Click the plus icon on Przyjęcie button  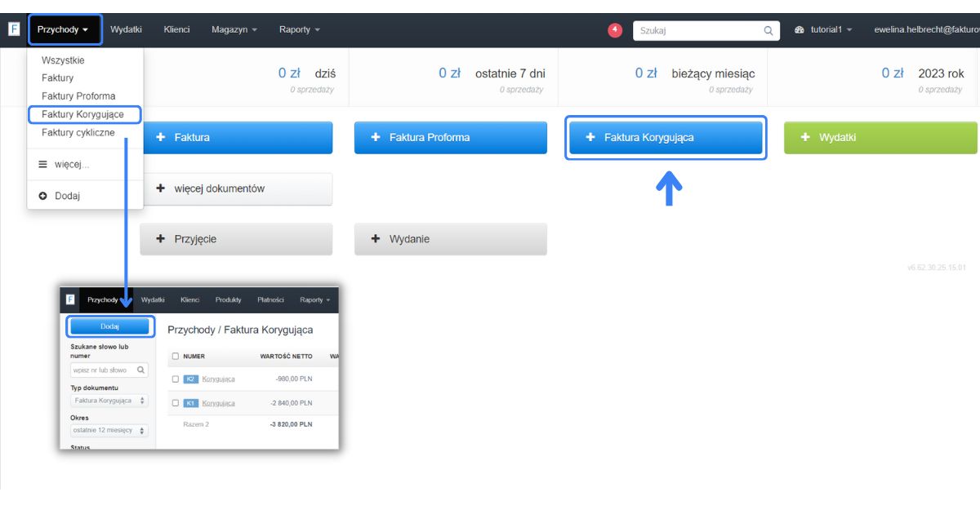(161, 239)
